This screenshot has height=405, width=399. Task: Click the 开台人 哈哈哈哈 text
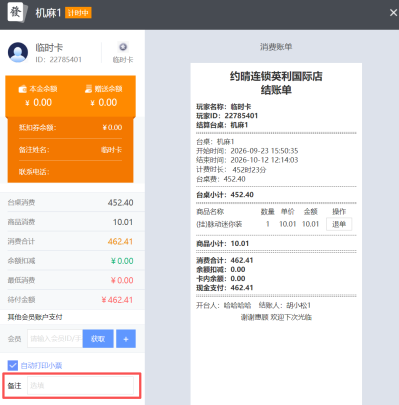click(224, 305)
